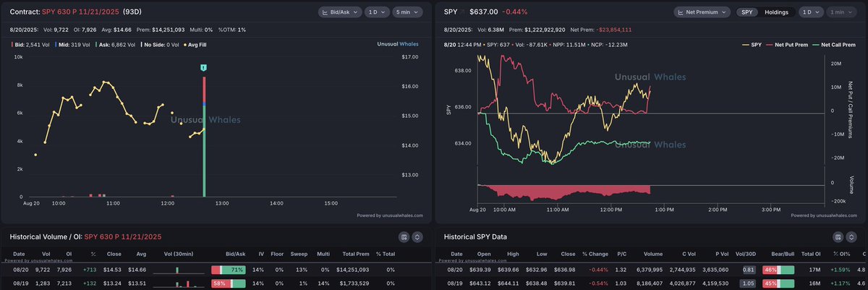868x290 pixels.
Task: Toggle the Bid volume legend series
Action: (x=30, y=45)
